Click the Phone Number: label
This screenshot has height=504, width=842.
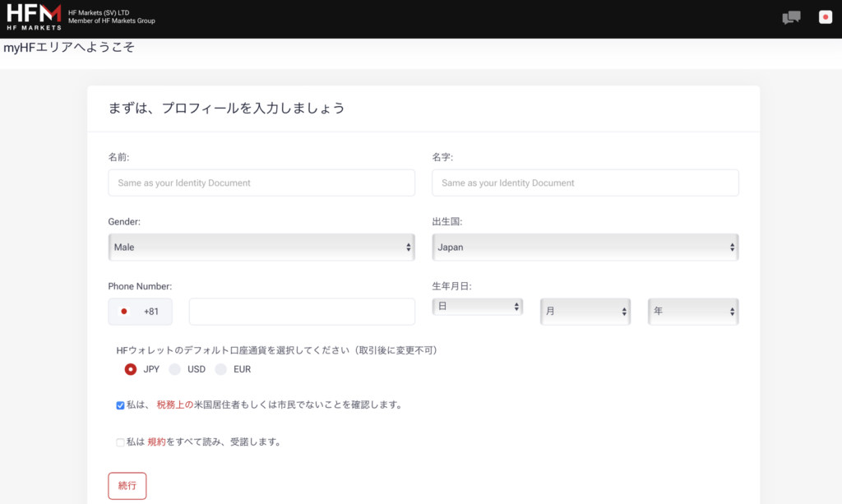[x=140, y=286]
